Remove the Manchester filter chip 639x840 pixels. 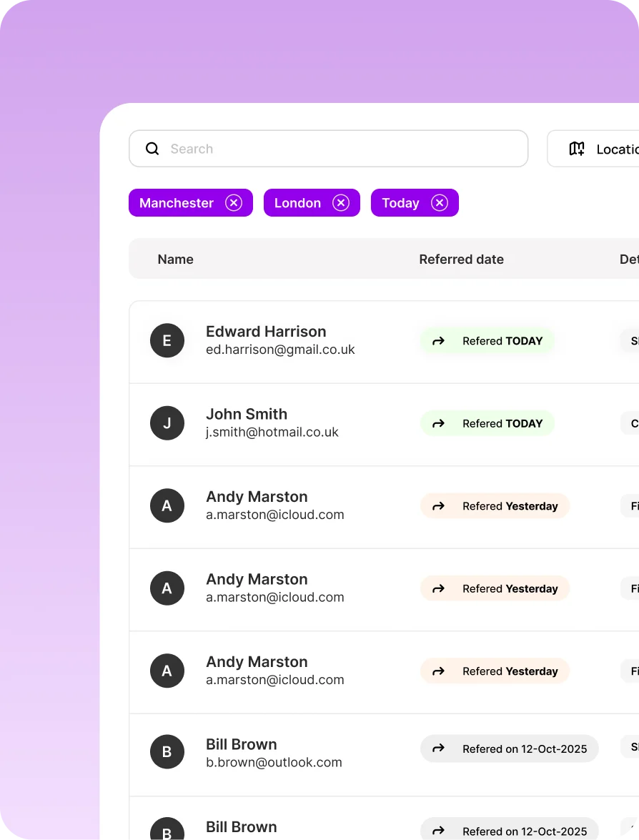click(x=234, y=203)
